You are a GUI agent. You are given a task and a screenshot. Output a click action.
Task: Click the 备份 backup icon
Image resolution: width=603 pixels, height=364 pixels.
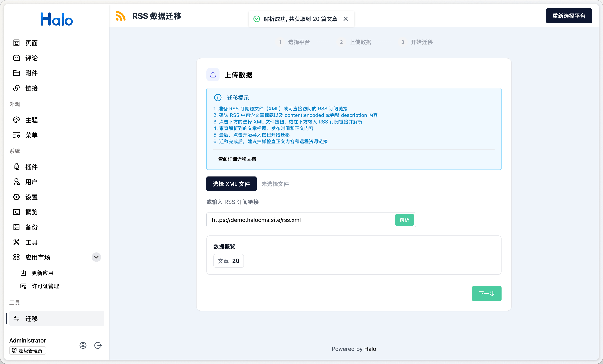tap(16, 227)
